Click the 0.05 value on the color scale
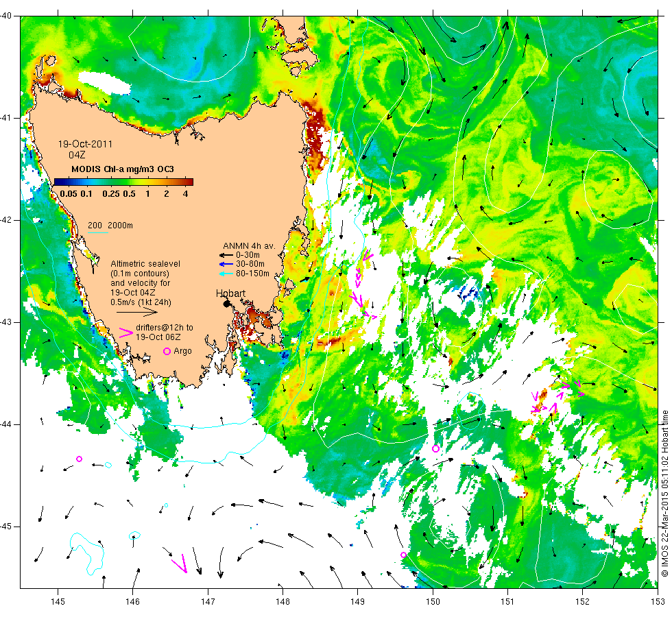The image size is (672, 617). coord(69,193)
